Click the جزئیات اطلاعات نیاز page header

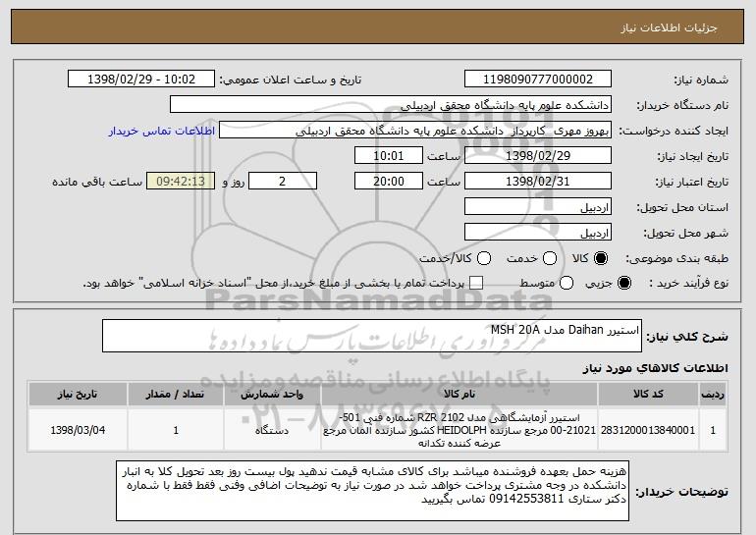669,27
